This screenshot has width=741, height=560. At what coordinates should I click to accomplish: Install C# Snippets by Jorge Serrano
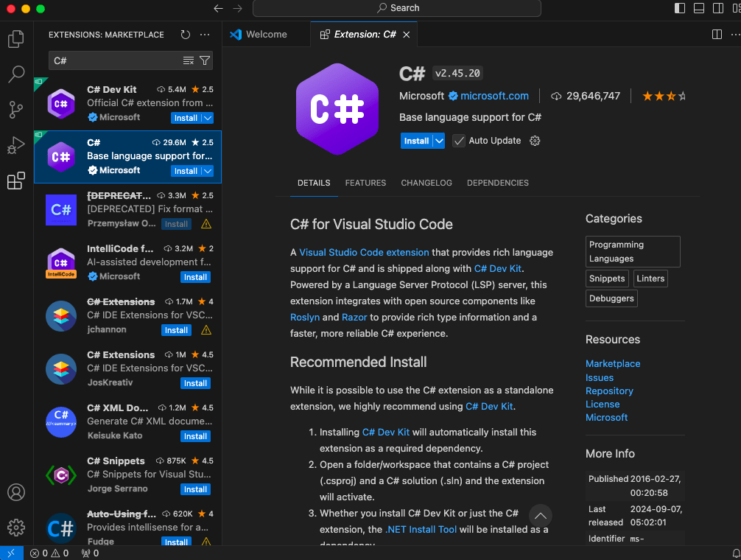(x=195, y=489)
